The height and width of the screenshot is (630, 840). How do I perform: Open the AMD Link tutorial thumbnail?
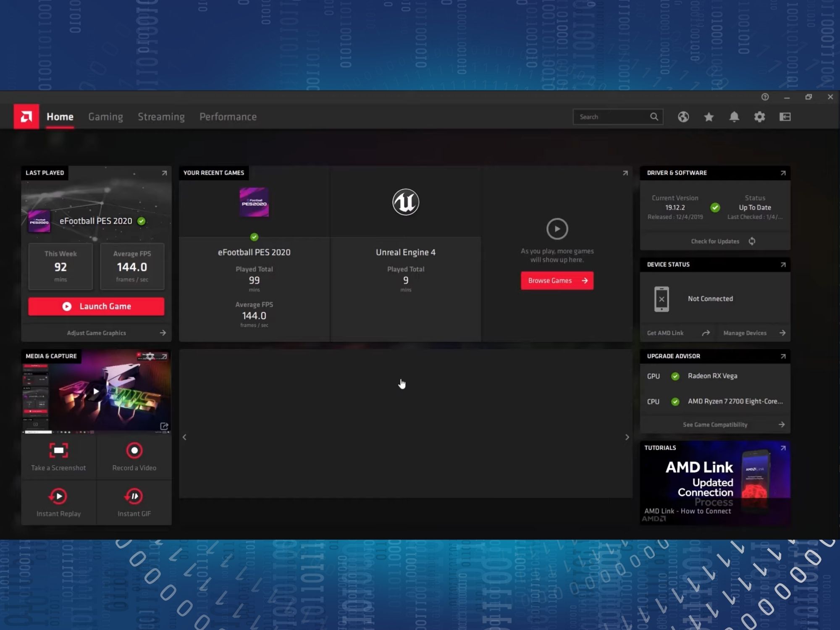click(x=715, y=483)
